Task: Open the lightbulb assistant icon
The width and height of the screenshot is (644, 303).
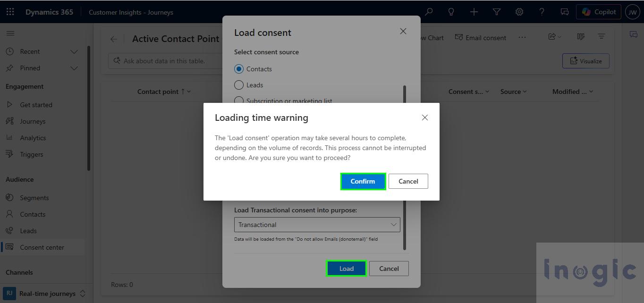Action: click(x=451, y=12)
